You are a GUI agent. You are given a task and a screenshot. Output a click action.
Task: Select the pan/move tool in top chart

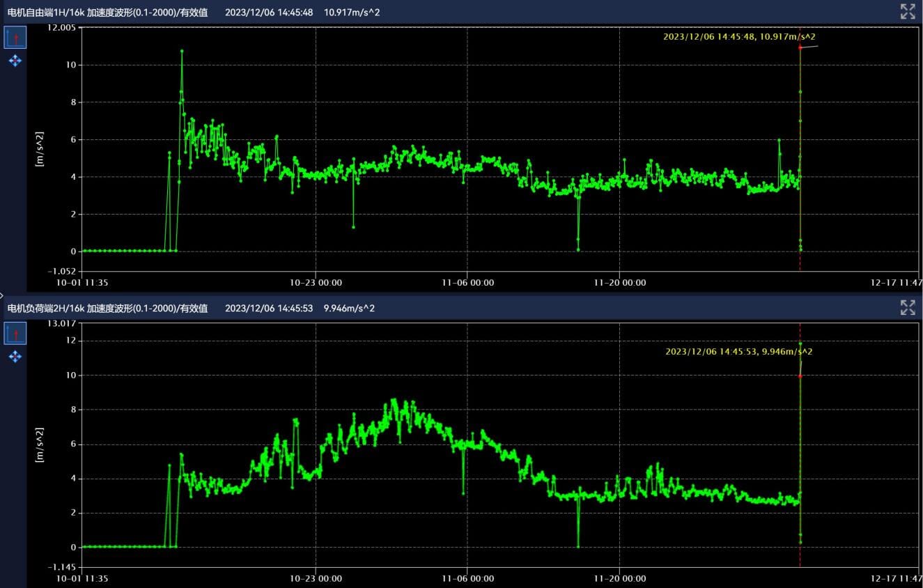pyautogui.click(x=15, y=61)
